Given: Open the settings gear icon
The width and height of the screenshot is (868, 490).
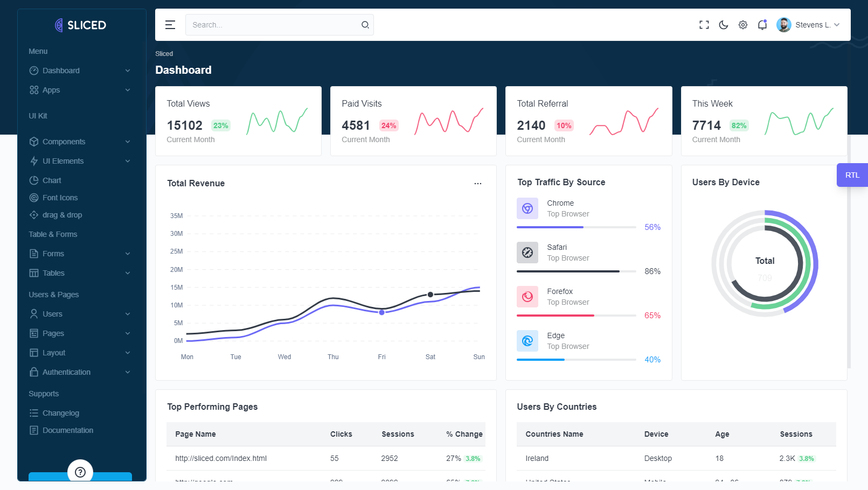Looking at the screenshot, I should [742, 25].
